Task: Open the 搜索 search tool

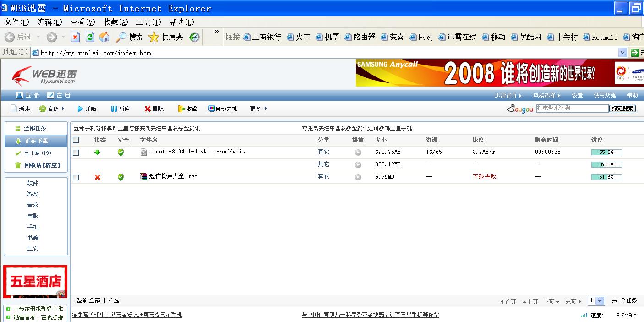Action: [x=129, y=37]
